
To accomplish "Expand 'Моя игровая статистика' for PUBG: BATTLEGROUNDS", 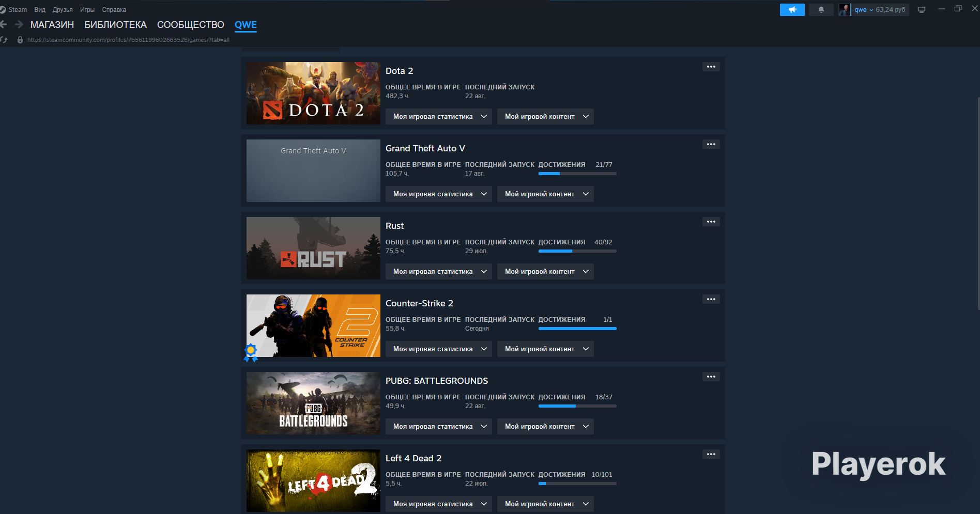I will [x=439, y=427].
